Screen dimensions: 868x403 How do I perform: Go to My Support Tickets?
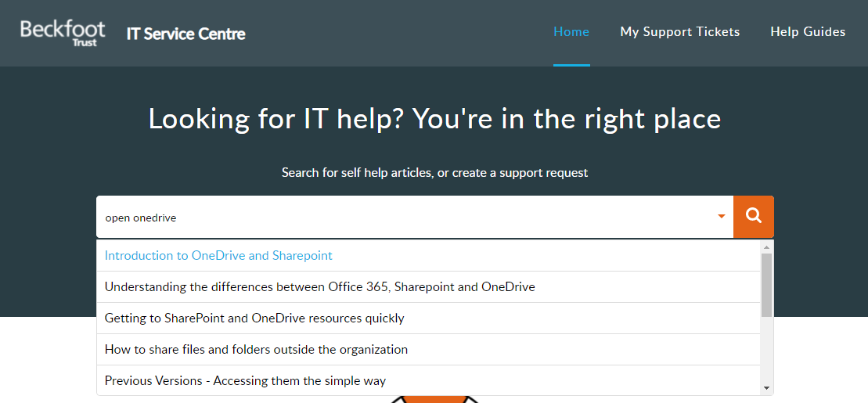[x=680, y=31]
